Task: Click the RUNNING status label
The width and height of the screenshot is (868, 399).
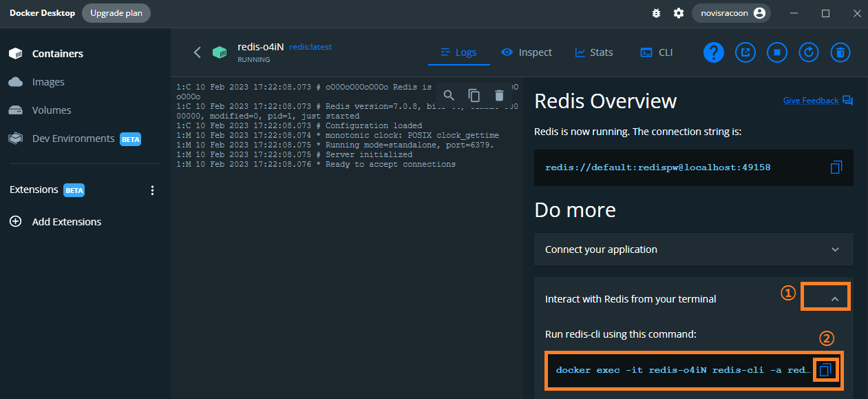Action: (253, 60)
